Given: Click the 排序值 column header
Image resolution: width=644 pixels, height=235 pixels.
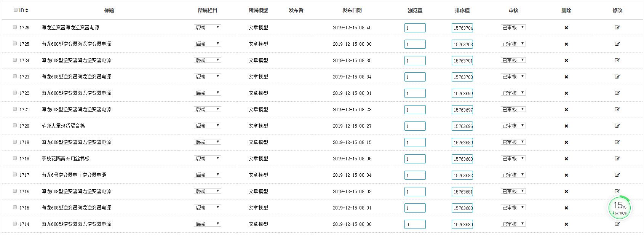Looking at the screenshot, I should coord(462,10).
